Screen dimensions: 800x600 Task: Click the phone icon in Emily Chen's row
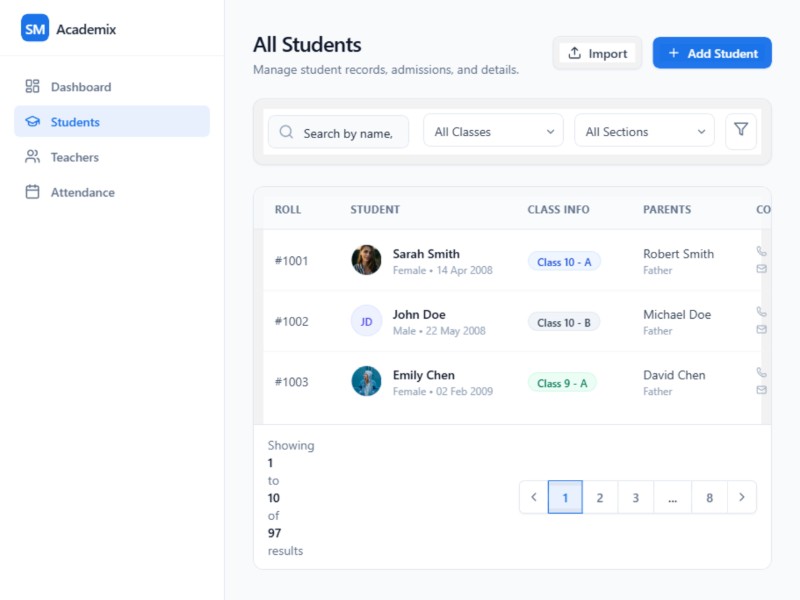pos(761,372)
